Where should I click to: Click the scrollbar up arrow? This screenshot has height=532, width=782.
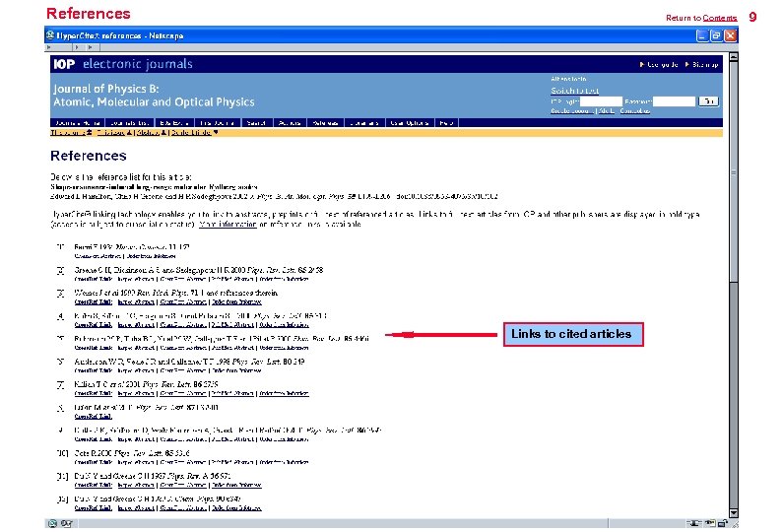coord(734,57)
